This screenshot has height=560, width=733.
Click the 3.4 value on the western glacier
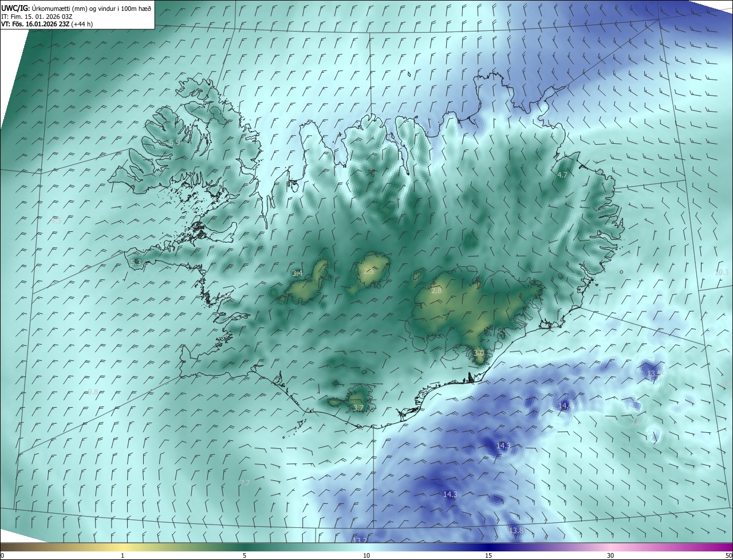coord(297,273)
